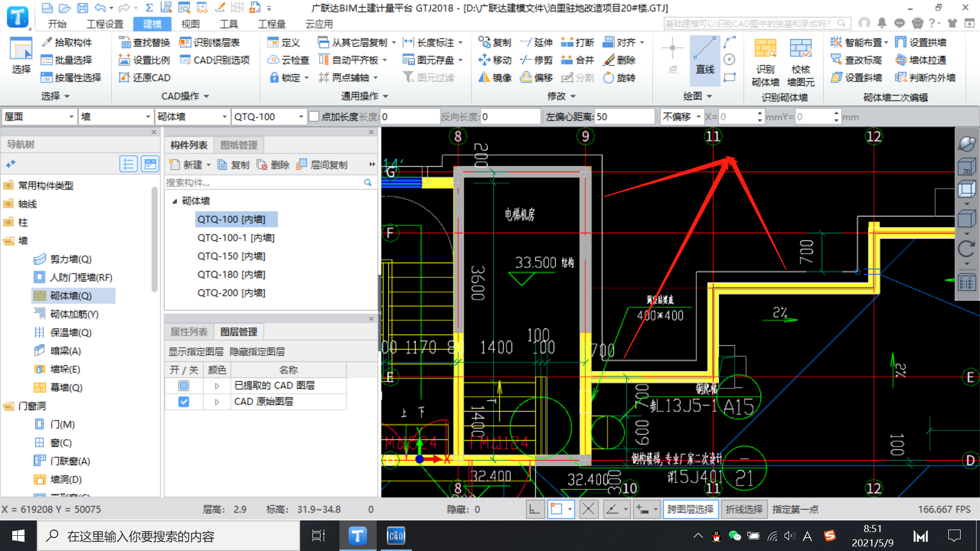
Task: Toggle the 点加长度 checkbox
Action: point(314,117)
